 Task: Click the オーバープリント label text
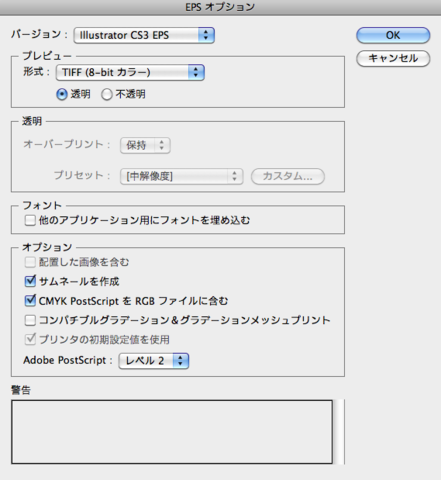67,144
